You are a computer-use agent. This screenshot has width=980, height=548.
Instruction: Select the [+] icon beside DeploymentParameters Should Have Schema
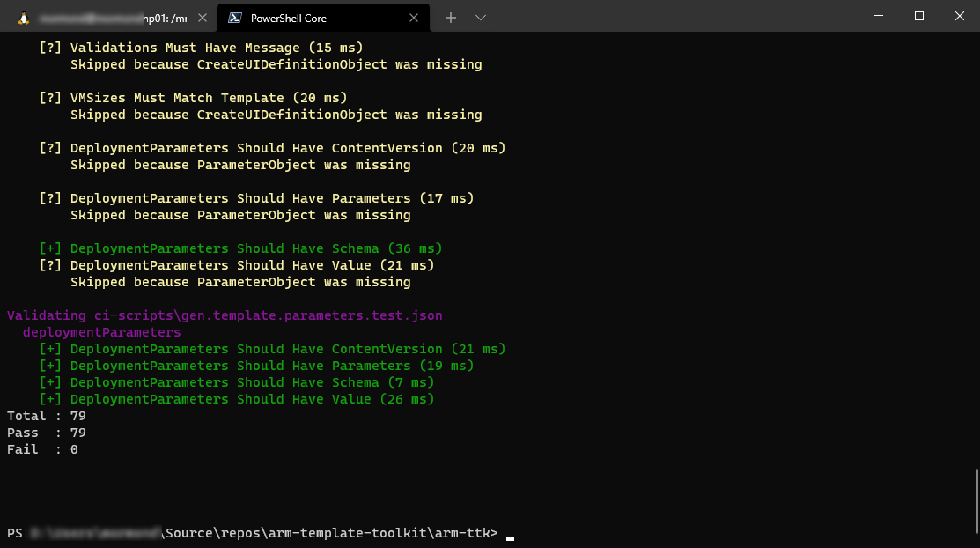coord(50,248)
